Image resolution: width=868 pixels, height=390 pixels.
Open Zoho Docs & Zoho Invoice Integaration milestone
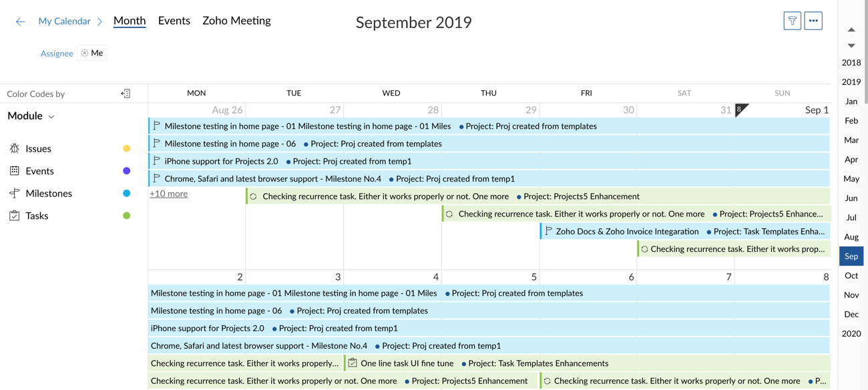click(x=685, y=231)
